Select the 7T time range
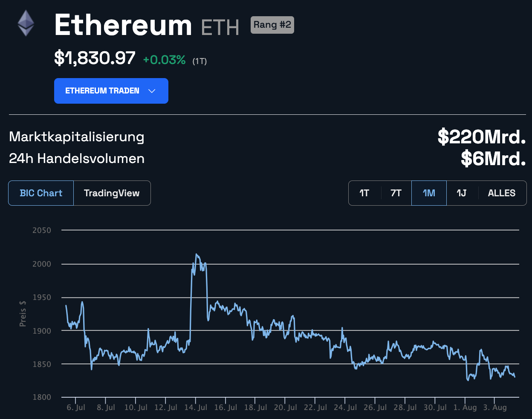The height and width of the screenshot is (419, 532). tap(396, 193)
